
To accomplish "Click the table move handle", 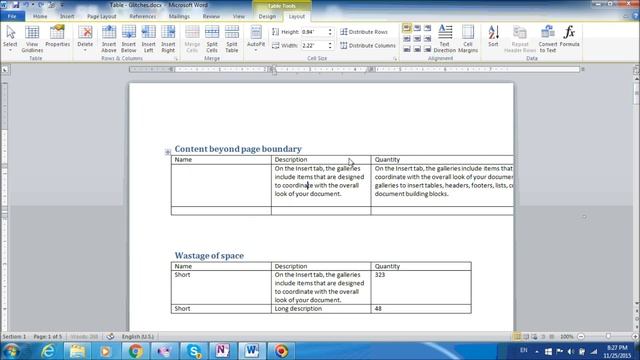I will point(168,152).
